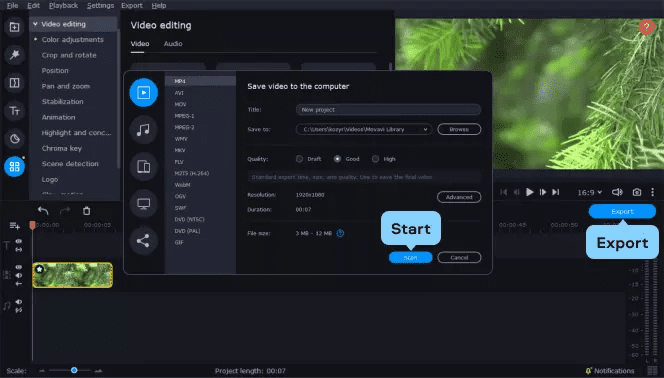The image size is (664, 378).
Task: Select the Save video file export icon
Action: pyautogui.click(x=144, y=92)
